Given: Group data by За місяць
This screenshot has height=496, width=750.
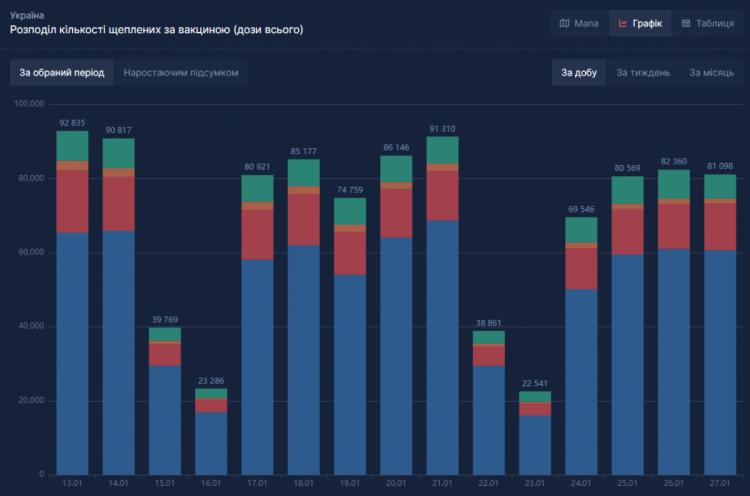Looking at the screenshot, I should [x=711, y=73].
